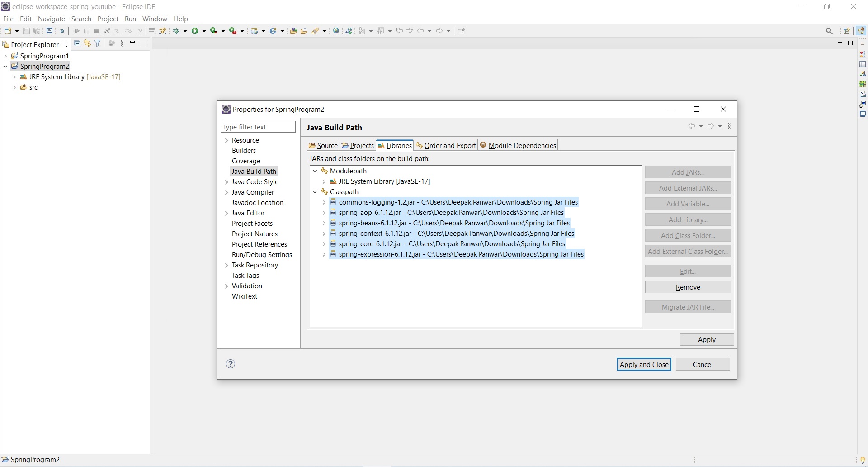Click the Add External JARs button
This screenshot has height=467, width=868.
tap(688, 188)
